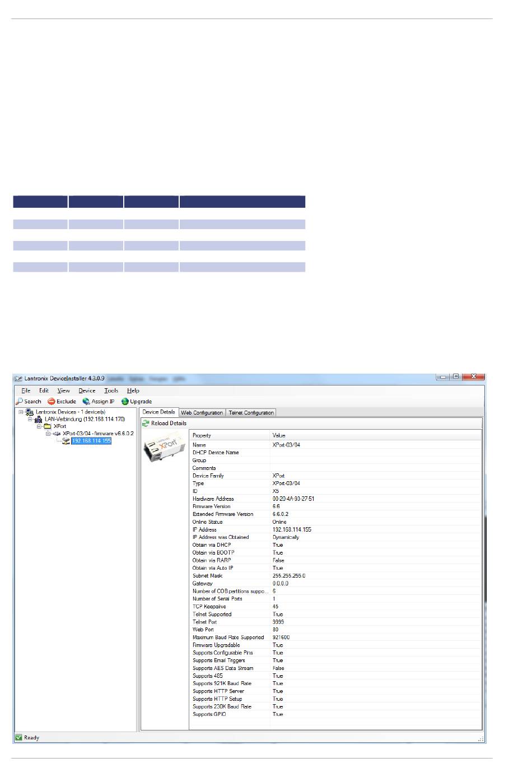532x777 pixels.
Task: Click the Upgrade toolbar button
Action: (x=137, y=401)
